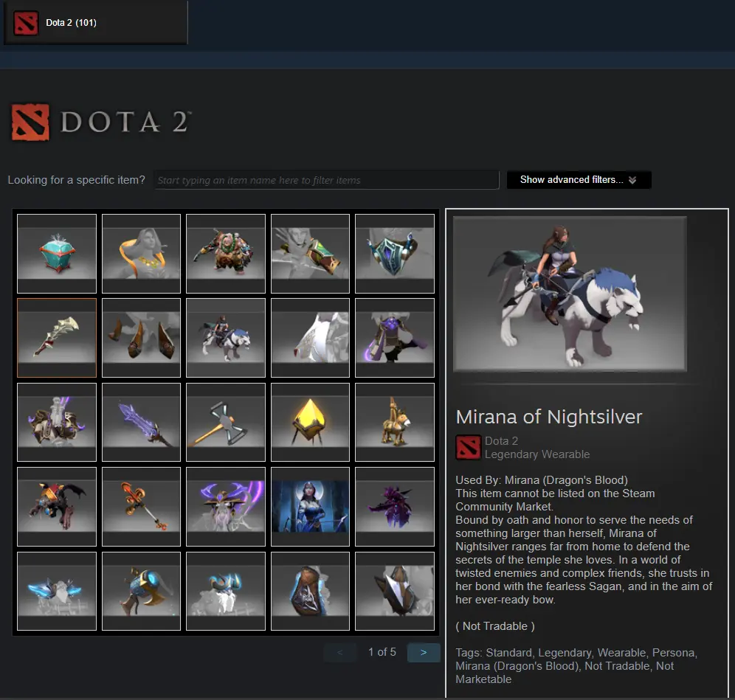Image resolution: width=735 pixels, height=700 pixels.
Task: Select the purple crystal sword item
Action: click(141, 422)
